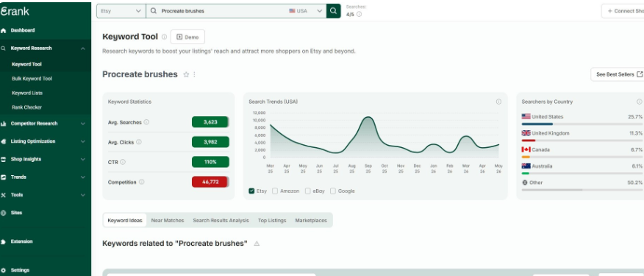
Task: Collapse the Keyword Research section
Action: (83, 49)
